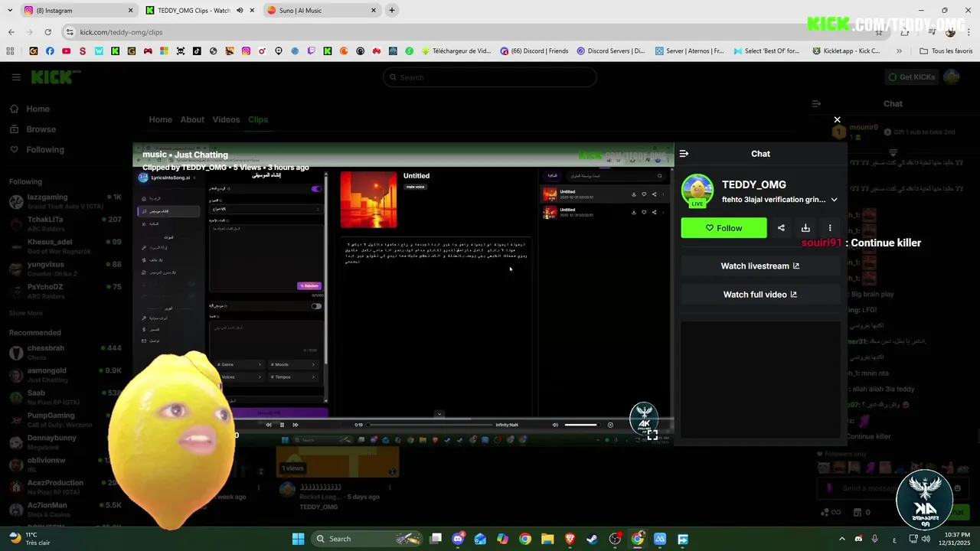The image size is (980, 551).
Task: Click the clip progress bar
Action: click(429, 425)
